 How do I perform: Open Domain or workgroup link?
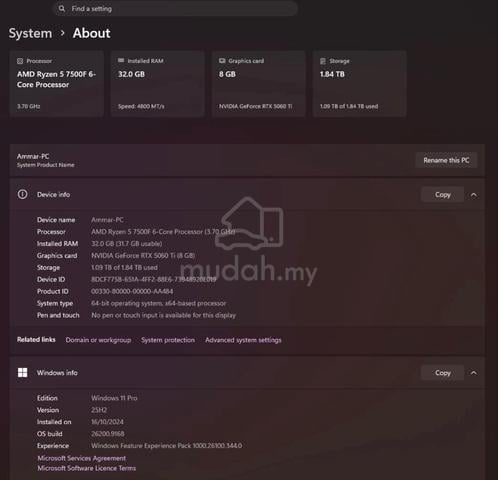[98, 340]
